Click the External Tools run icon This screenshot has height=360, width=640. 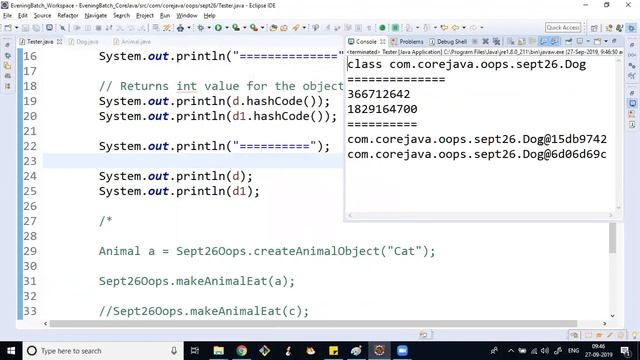pyautogui.click(x=254, y=27)
